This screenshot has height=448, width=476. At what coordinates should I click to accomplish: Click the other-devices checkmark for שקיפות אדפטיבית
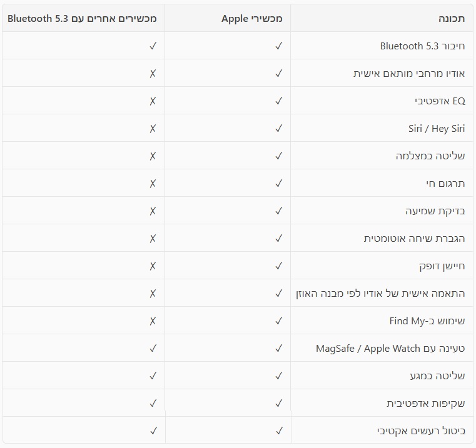tap(153, 404)
